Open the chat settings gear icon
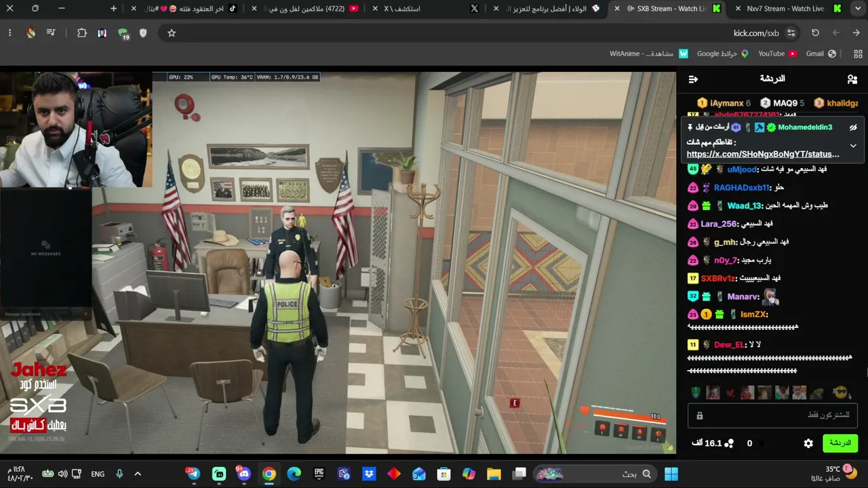The width and height of the screenshot is (868, 488). [808, 443]
